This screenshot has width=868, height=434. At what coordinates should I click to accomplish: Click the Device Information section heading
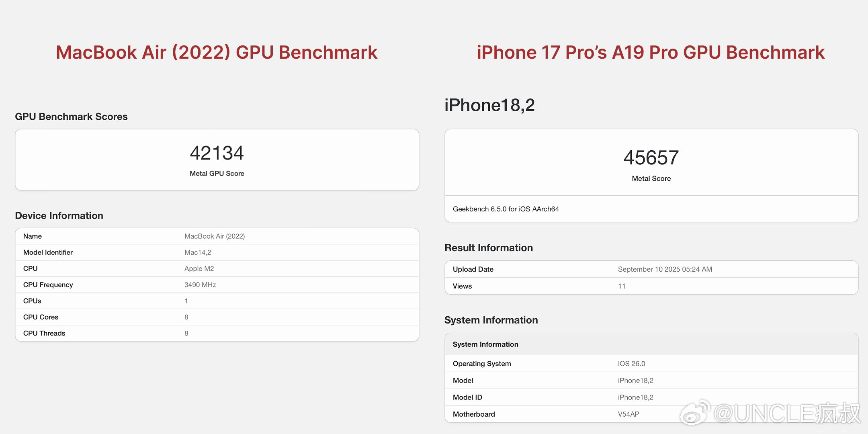[59, 216]
